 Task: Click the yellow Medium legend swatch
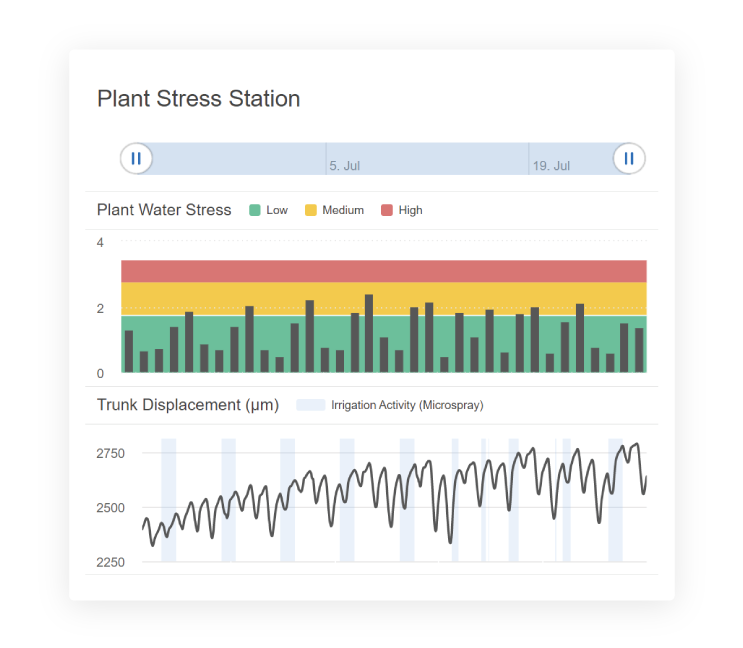pos(311,210)
